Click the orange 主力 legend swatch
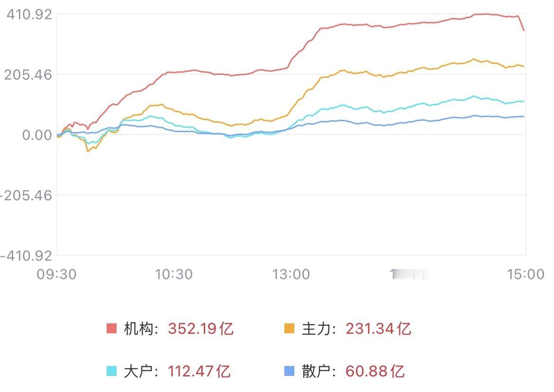Viewport: 554px width, 392px height. 290,328
